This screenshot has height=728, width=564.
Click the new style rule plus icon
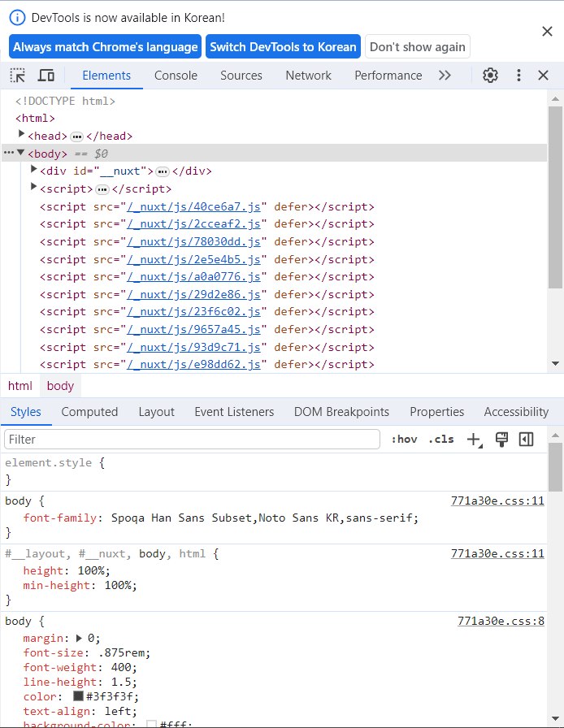475,440
